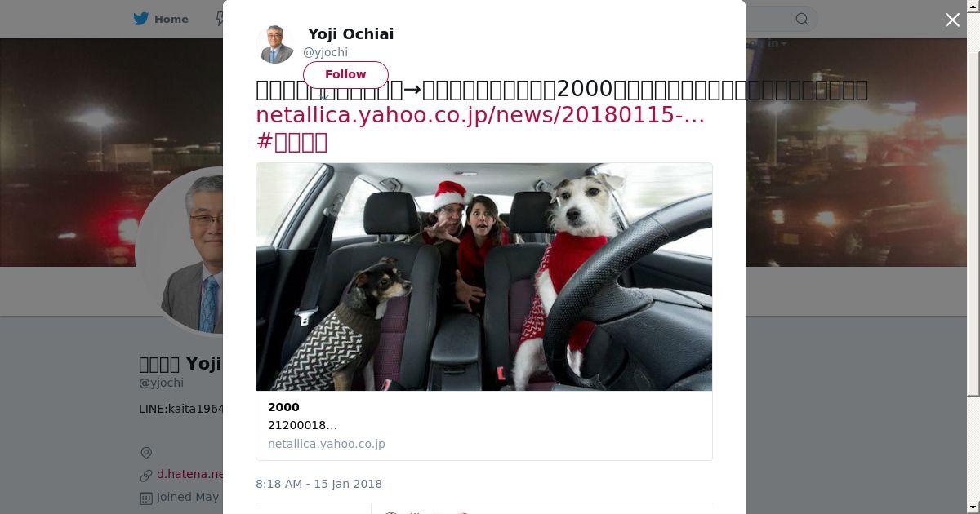Open the dogs in car card image
This screenshot has height=514, width=980.
tap(484, 277)
